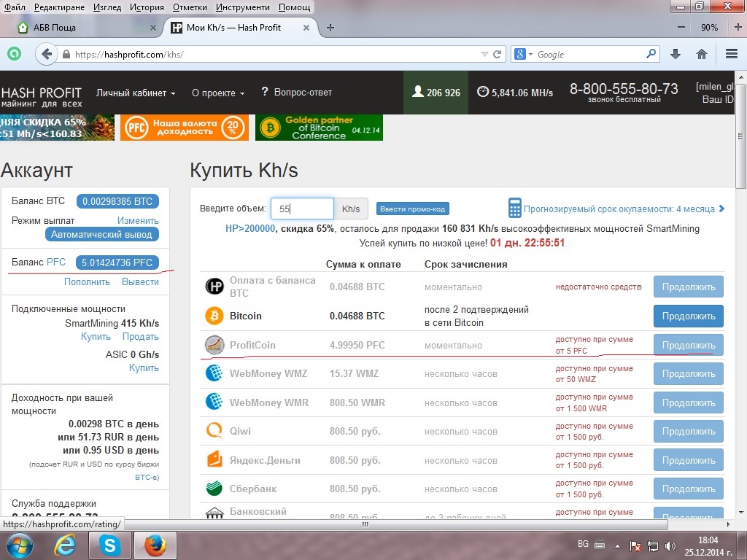The image size is (747, 560).
Task: Open the Firefox hamburger menu
Action: tap(732, 54)
